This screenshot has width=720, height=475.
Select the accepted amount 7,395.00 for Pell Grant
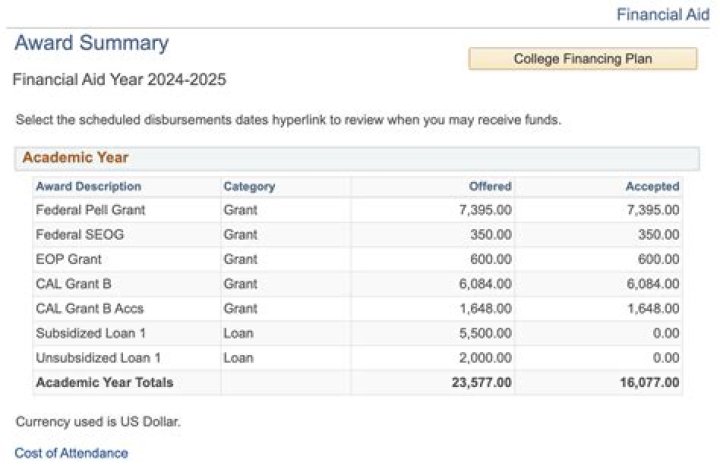click(x=653, y=210)
